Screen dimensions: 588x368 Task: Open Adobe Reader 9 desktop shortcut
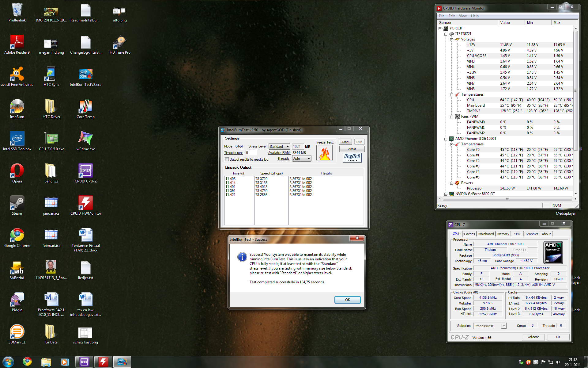point(17,44)
